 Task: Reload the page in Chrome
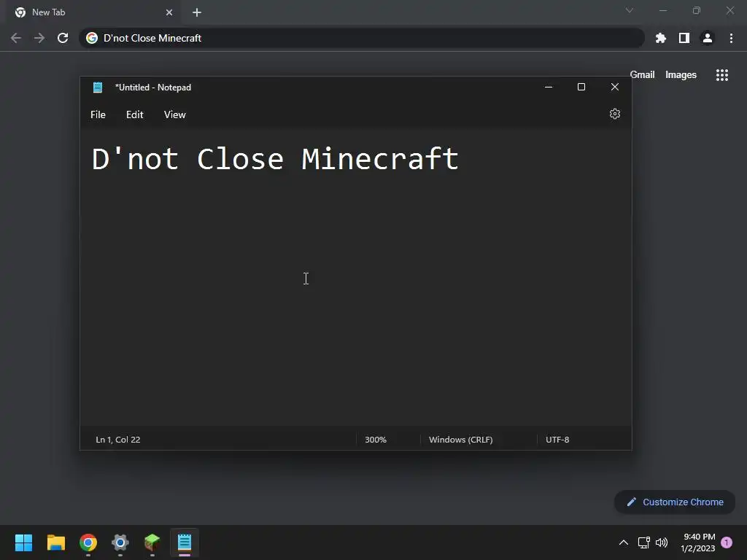click(x=63, y=38)
